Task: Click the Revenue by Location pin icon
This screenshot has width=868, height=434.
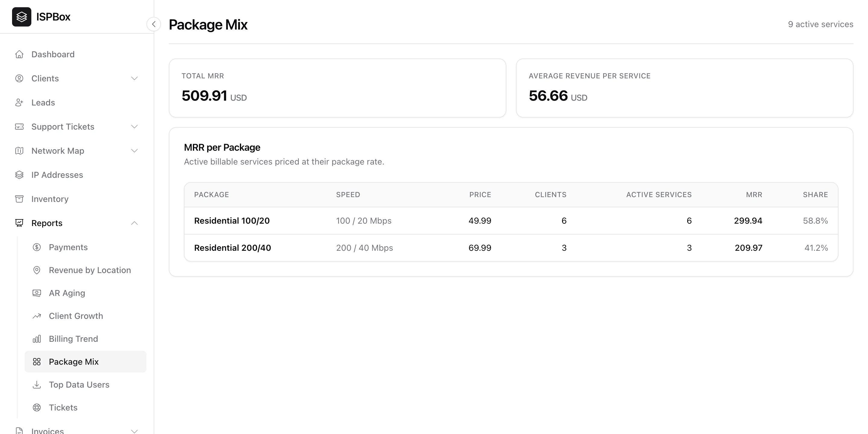Action: point(37,270)
